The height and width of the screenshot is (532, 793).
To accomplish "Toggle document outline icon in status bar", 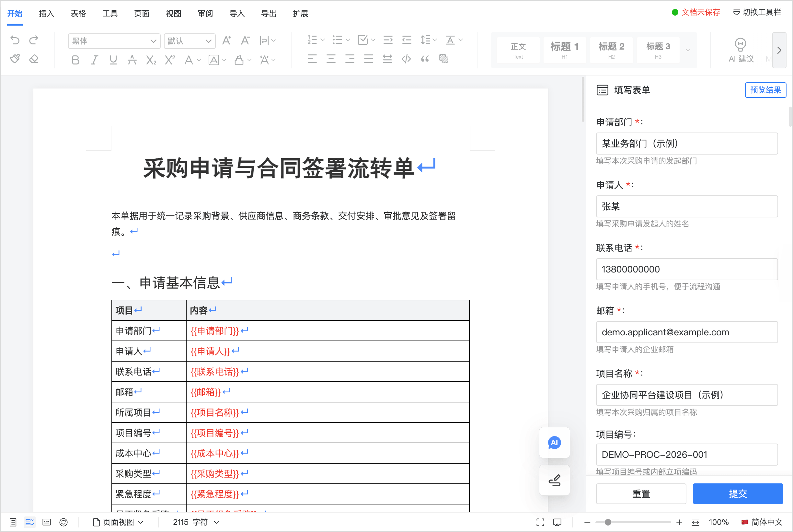I will (13, 522).
